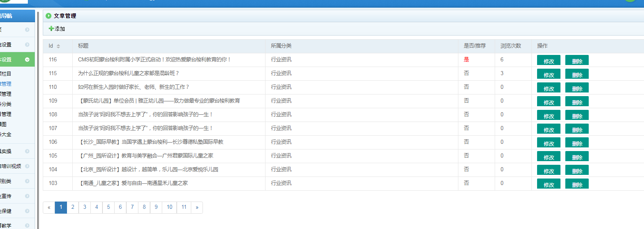Image resolution: width=644 pixels, height=229 pixels.
Task: Click the next page » arrow
Action: tap(197, 207)
